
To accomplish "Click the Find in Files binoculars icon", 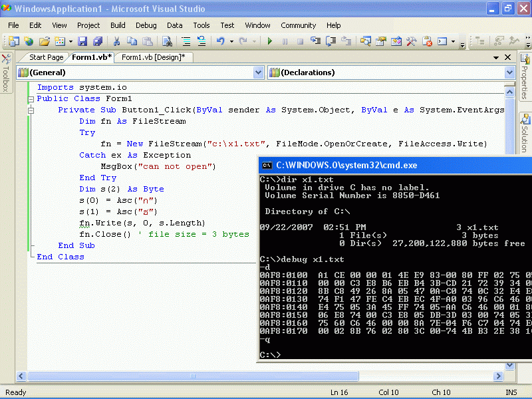I will click(x=167, y=41).
